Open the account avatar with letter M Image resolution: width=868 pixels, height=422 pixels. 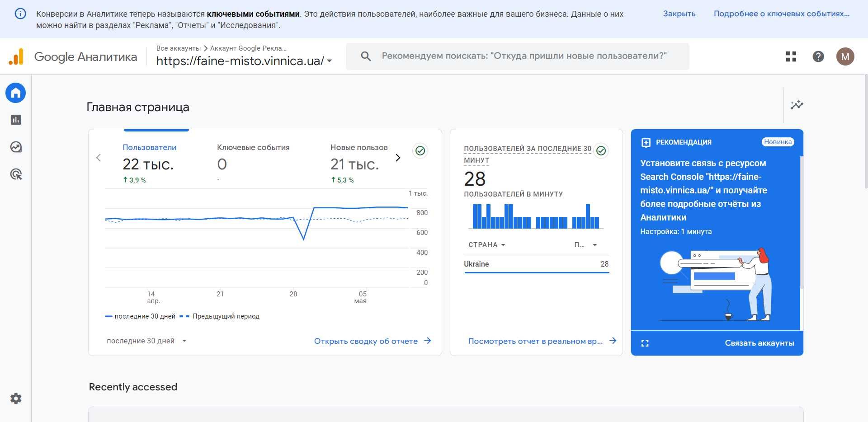(845, 56)
